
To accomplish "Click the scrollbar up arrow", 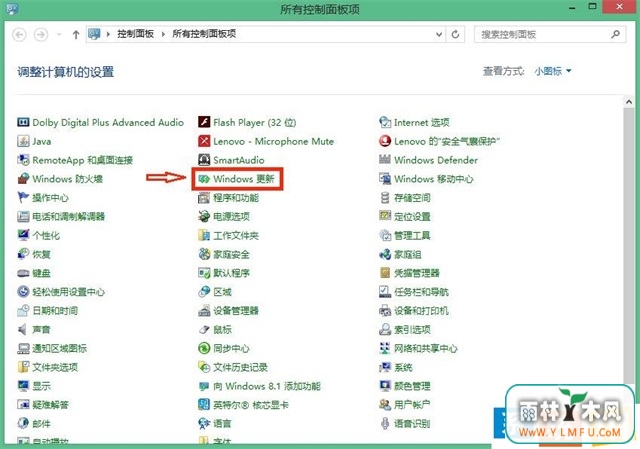I will point(629,102).
